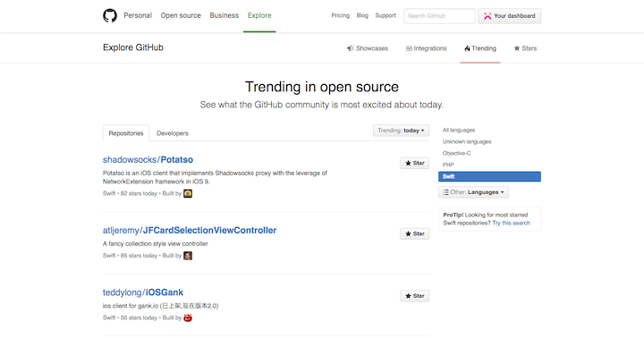Click the Showcases megaphone icon

[x=350, y=48]
